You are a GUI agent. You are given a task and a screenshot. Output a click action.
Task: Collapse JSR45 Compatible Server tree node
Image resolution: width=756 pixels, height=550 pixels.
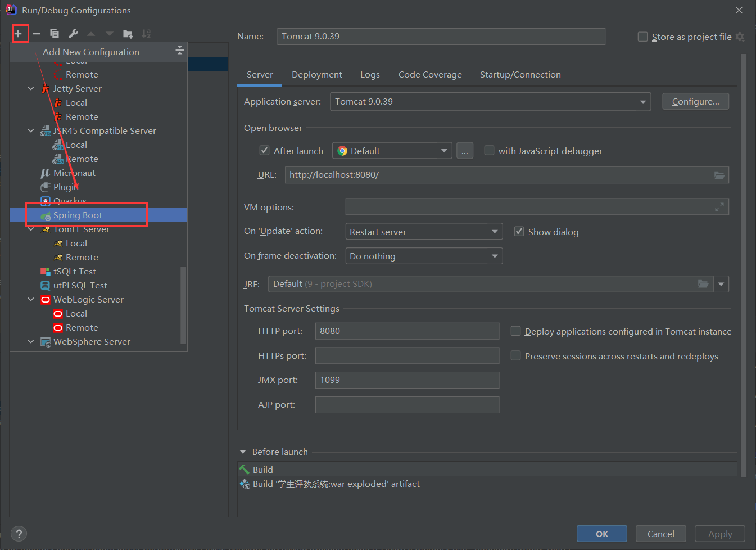(31, 131)
